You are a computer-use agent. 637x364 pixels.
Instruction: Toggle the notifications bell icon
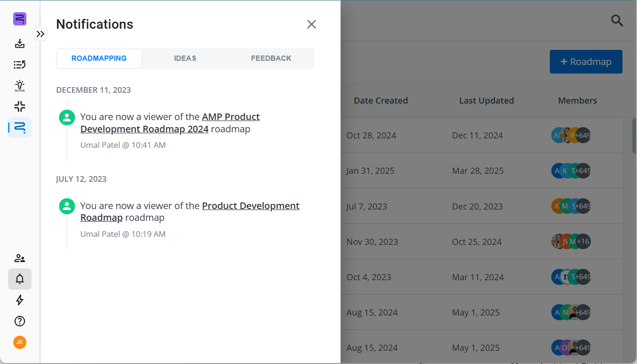tap(20, 279)
